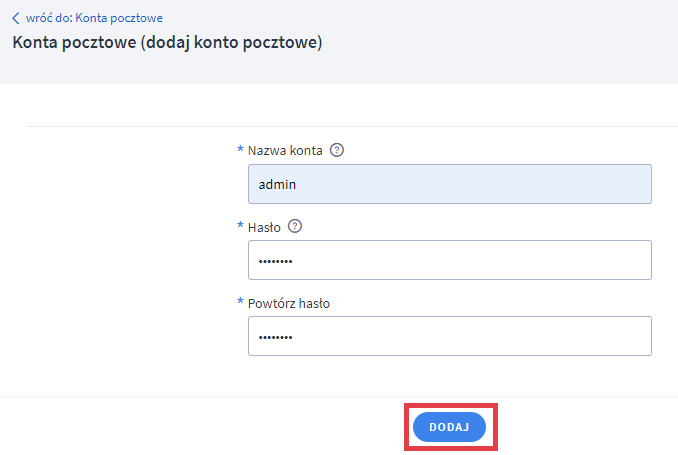This screenshot has height=455, width=678.
Task: Open help tooltip next to Nazwa konta
Action: click(337, 151)
